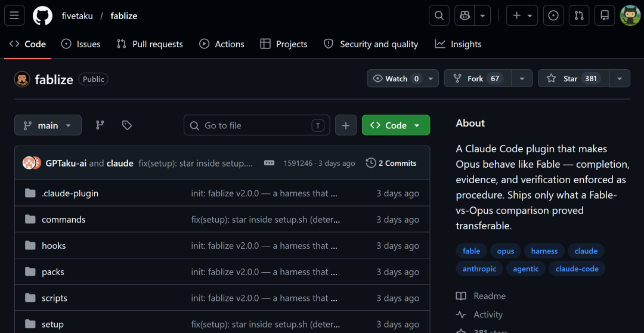
Task: Expand the Fork options dropdown arrow
Action: pos(522,79)
